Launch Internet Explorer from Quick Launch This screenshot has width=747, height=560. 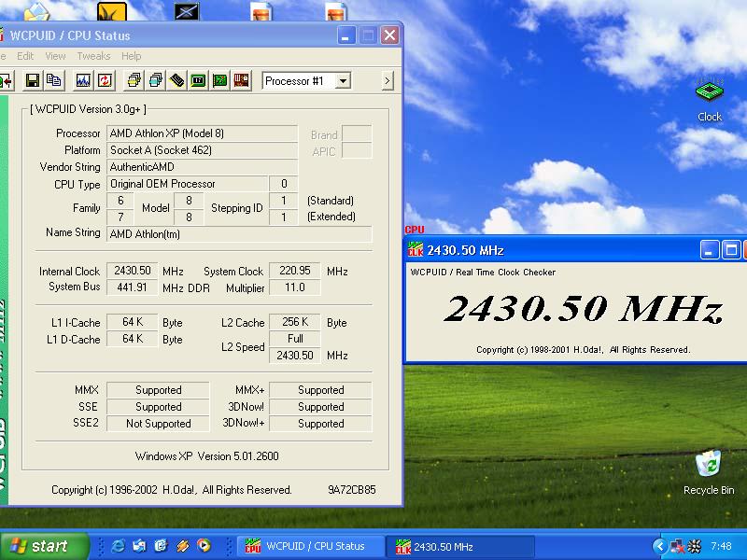click(119, 546)
